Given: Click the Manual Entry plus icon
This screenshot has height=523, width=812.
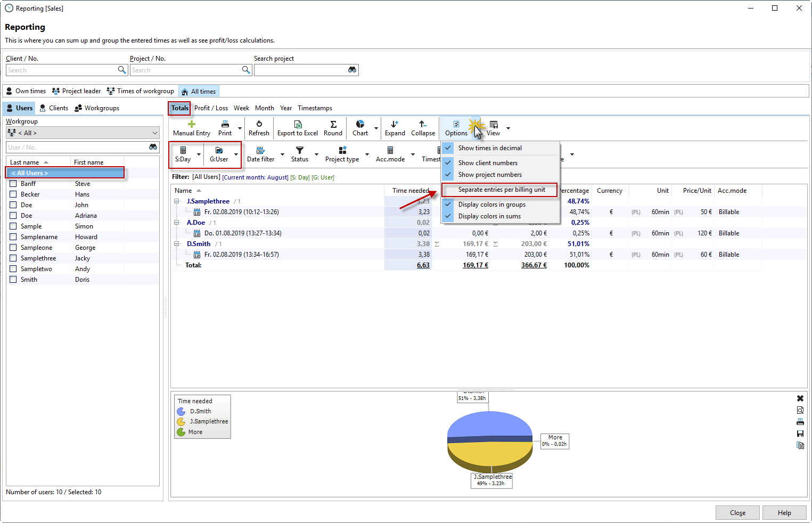Looking at the screenshot, I should coord(192,124).
